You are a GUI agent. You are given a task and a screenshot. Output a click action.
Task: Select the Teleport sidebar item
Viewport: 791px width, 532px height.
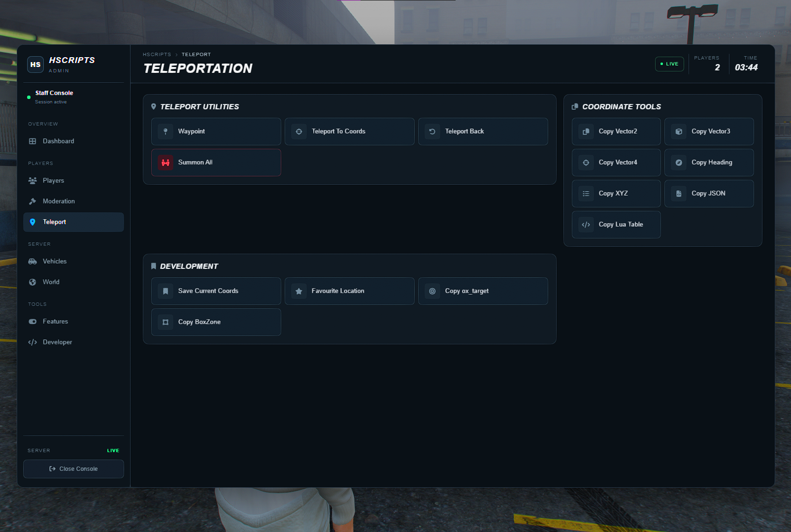click(x=73, y=222)
